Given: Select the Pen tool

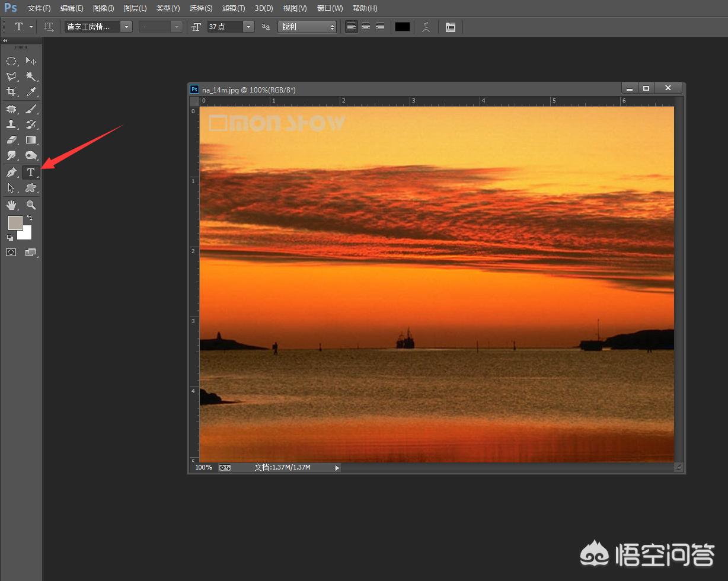Looking at the screenshot, I should tap(11, 173).
